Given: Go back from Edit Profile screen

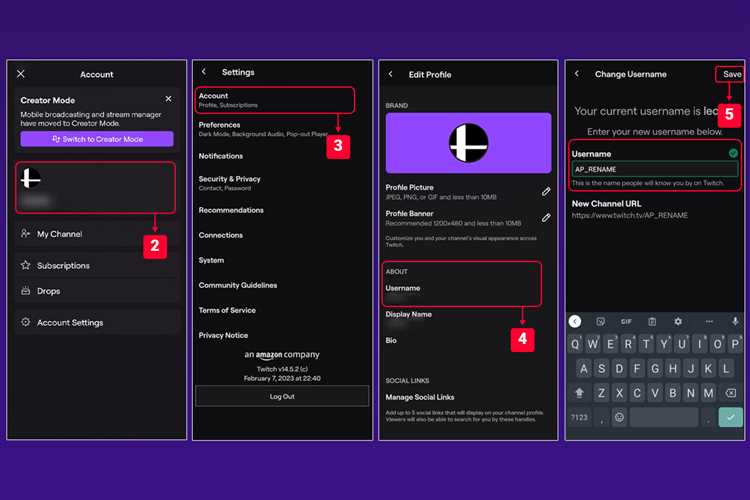Looking at the screenshot, I should (x=390, y=74).
